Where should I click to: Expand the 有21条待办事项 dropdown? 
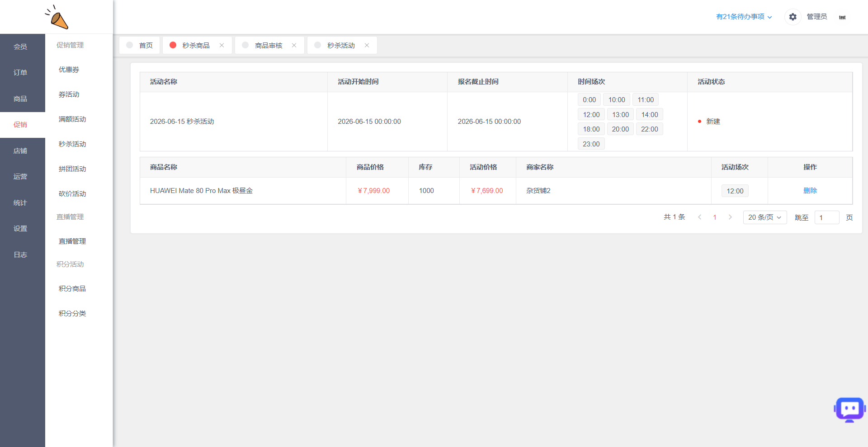pos(744,17)
